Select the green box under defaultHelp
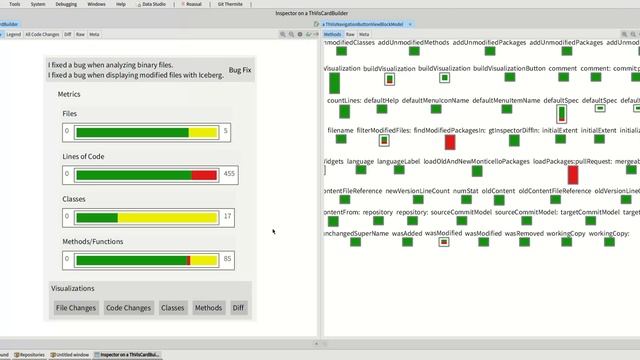 coord(382,109)
